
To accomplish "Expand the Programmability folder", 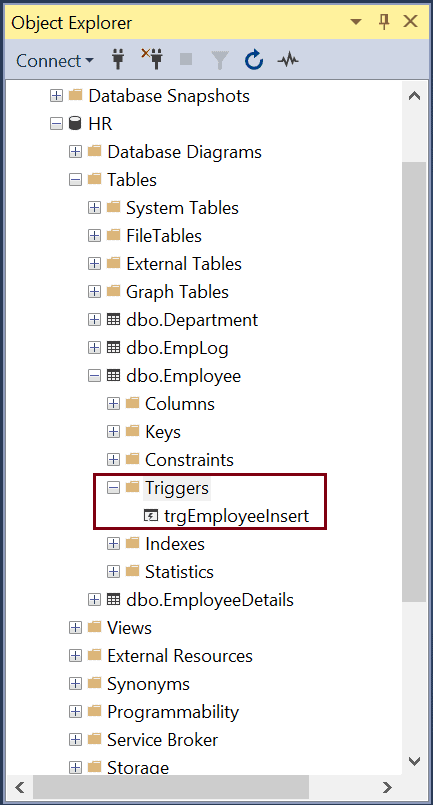I will [75, 712].
